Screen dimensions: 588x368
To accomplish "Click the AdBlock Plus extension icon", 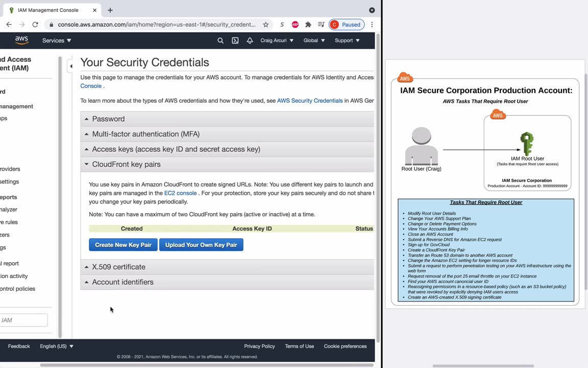I will point(295,25).
